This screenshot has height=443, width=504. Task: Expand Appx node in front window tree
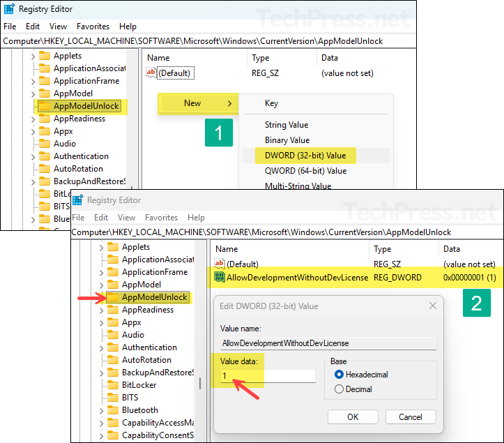click(x=101, y=323)
